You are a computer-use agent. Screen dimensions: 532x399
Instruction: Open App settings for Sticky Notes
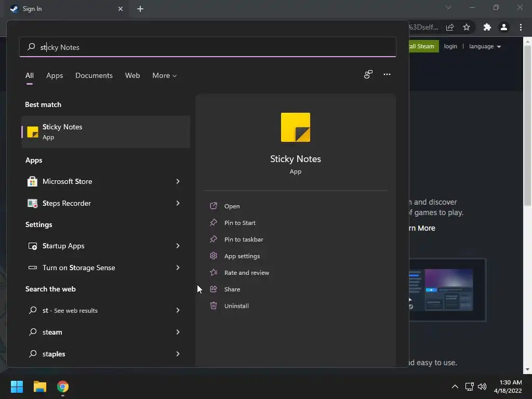pos(242,256)
